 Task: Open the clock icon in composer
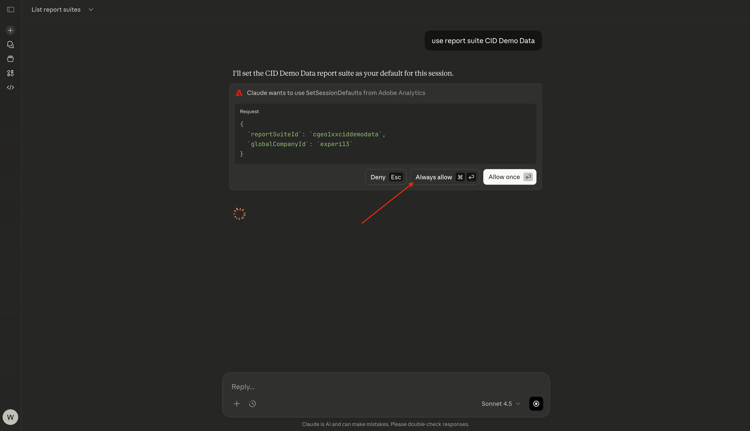tap(253, 404)
